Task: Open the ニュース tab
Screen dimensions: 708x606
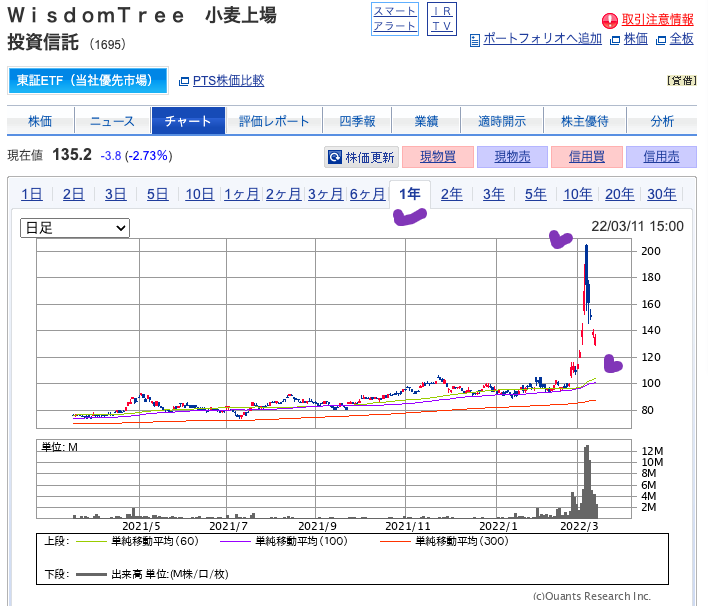Action: (112, 121)
